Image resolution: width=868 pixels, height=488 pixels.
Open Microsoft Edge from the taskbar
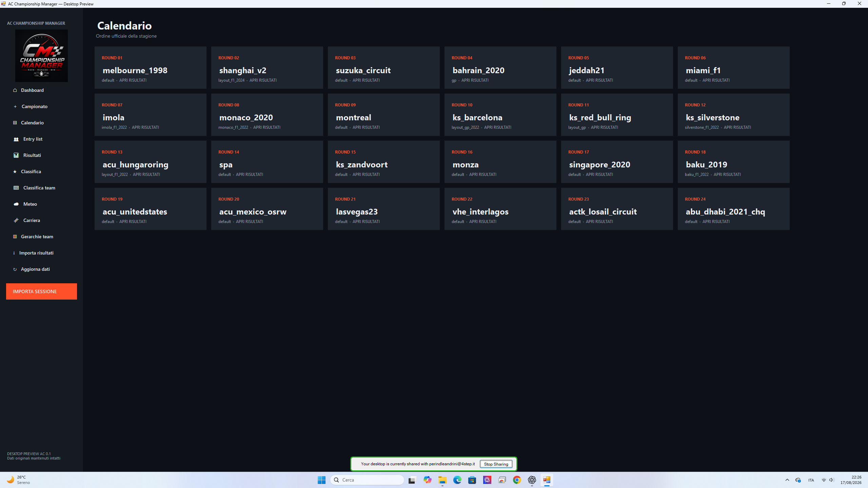pos(457,480)
